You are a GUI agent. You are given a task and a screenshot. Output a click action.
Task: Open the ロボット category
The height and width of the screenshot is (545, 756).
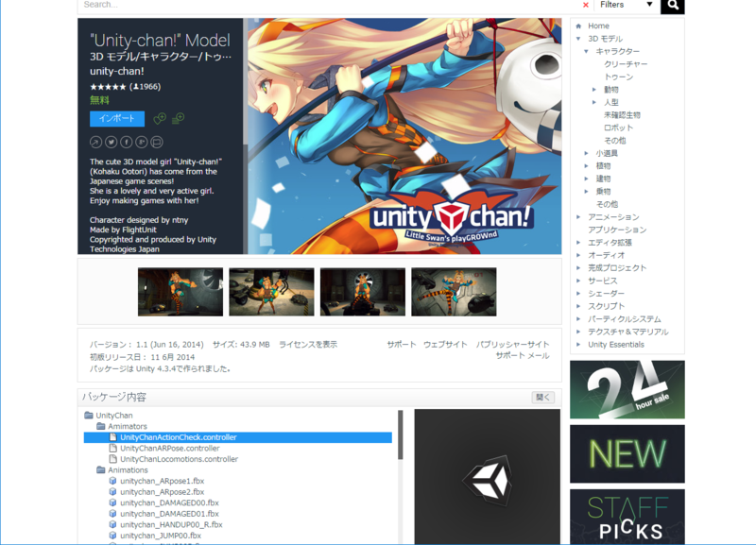pos(618,128)
